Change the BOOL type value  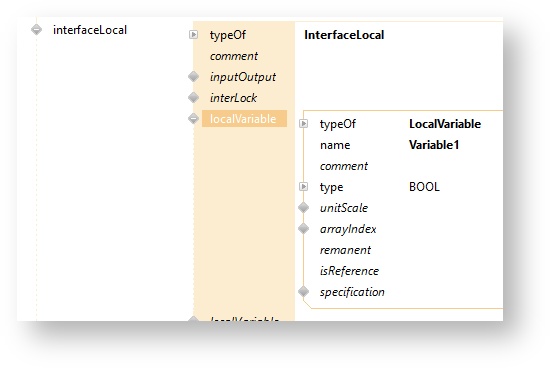pyautogui.click(x=424, y=187)
